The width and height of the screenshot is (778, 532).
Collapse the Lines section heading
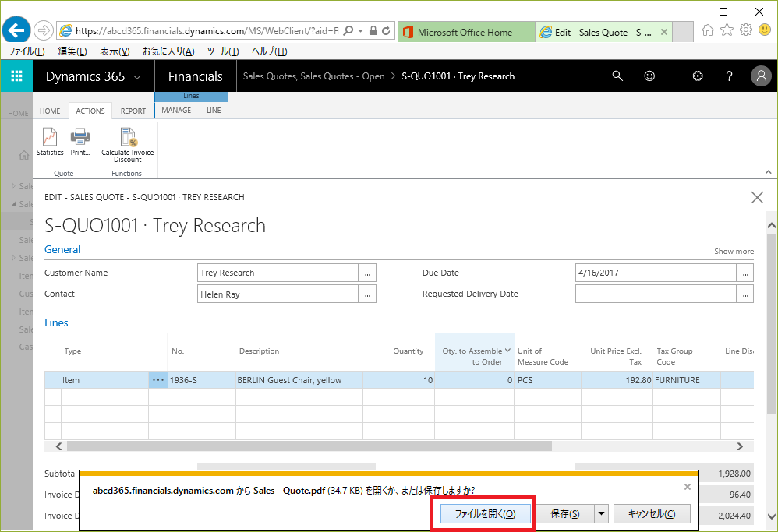(x=56, y=322)
